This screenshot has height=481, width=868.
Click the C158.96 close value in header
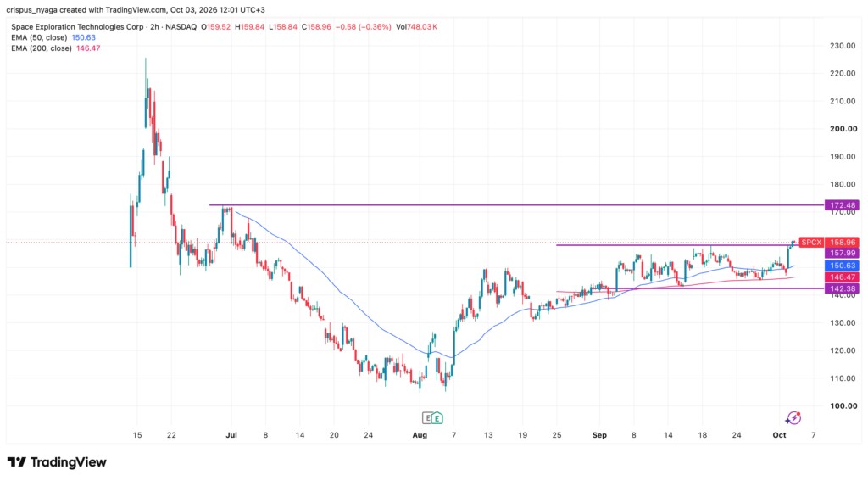click(x=316, y=26)
